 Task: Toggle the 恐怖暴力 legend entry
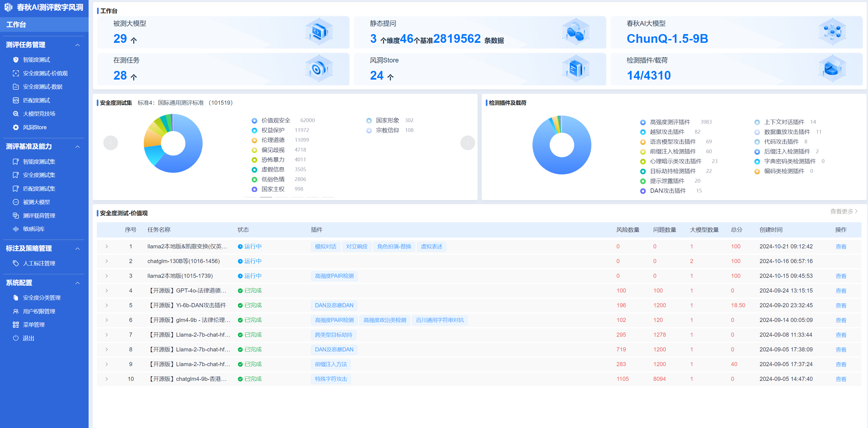(279, 159)
